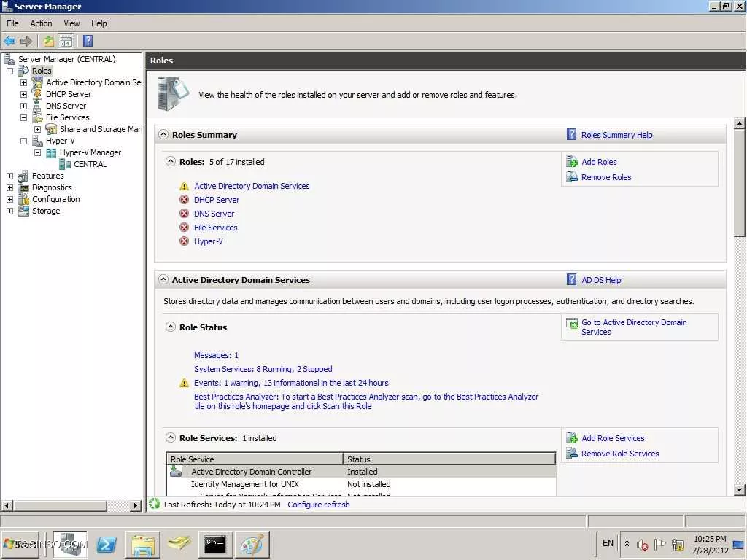Click the PowerShell icon in the taskbar
Viewport: 747px width, 560px height.
click(x=107, y=544)
